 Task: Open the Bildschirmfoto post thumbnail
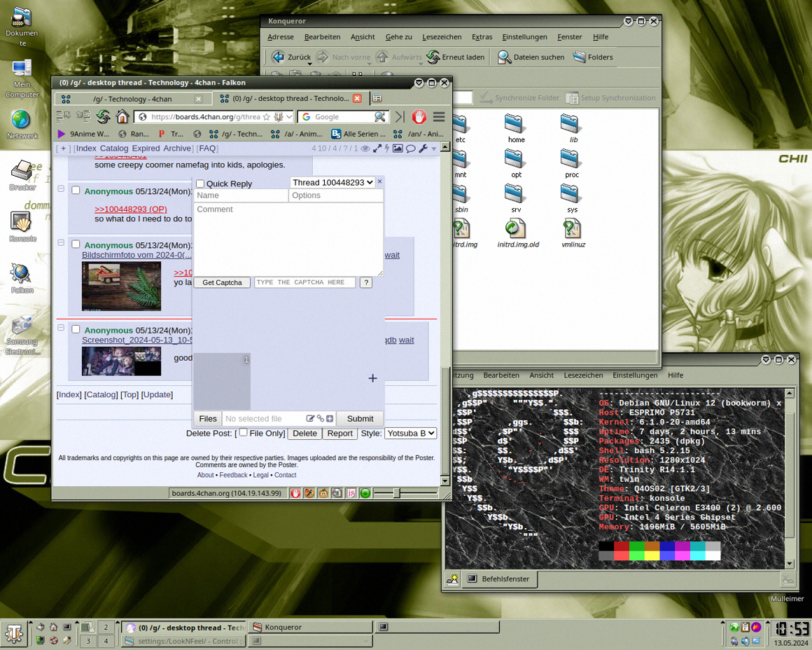coord(121,286)
